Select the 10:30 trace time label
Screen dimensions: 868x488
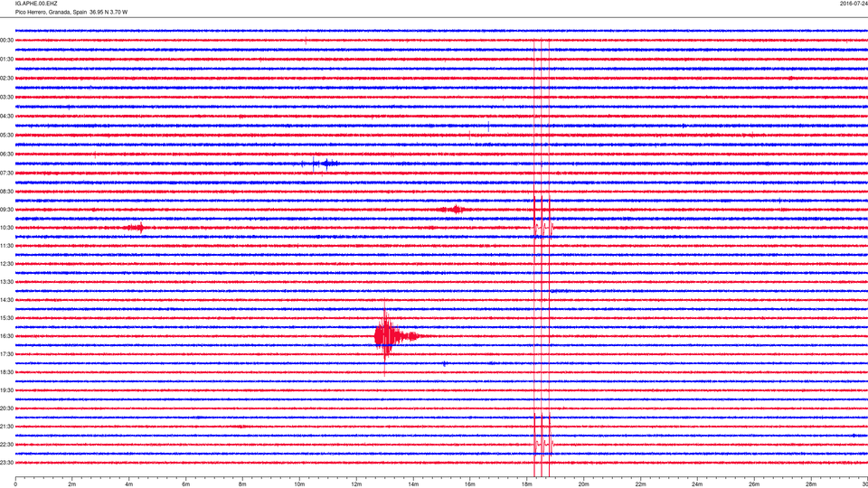coord(6,228)
